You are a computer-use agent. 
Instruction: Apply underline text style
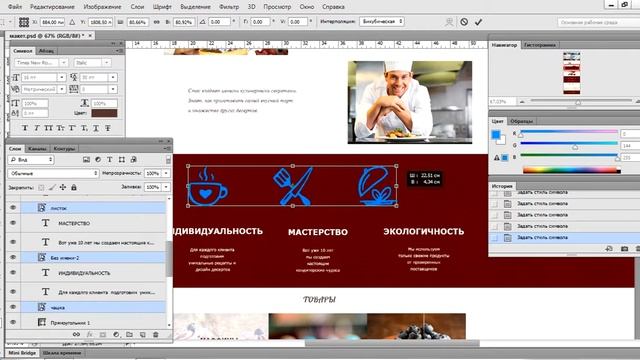click(x=96, y=128)
